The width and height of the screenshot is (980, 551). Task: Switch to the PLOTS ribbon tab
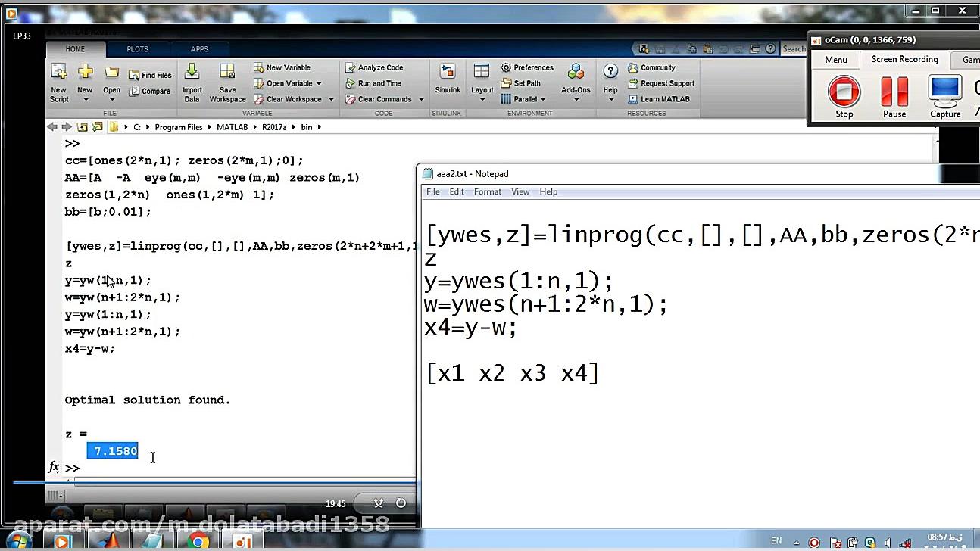click(137, 49)
